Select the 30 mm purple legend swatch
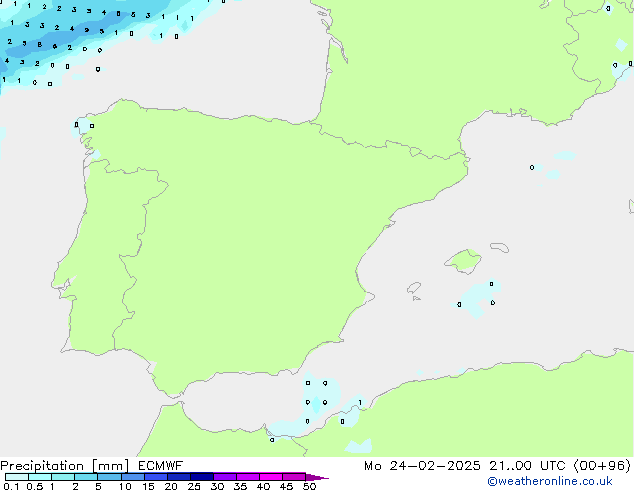Viewport: 634px width, 490px height. (225, 477)
